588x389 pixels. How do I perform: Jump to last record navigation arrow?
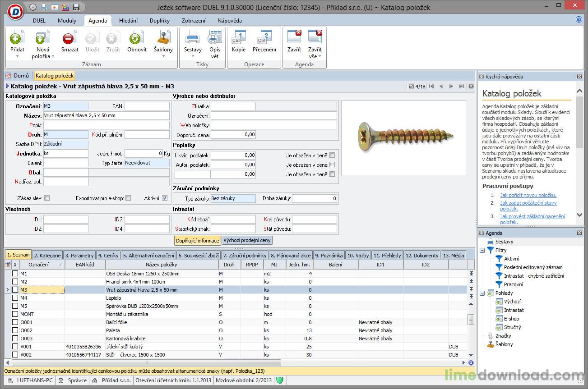tap(461, 86)
